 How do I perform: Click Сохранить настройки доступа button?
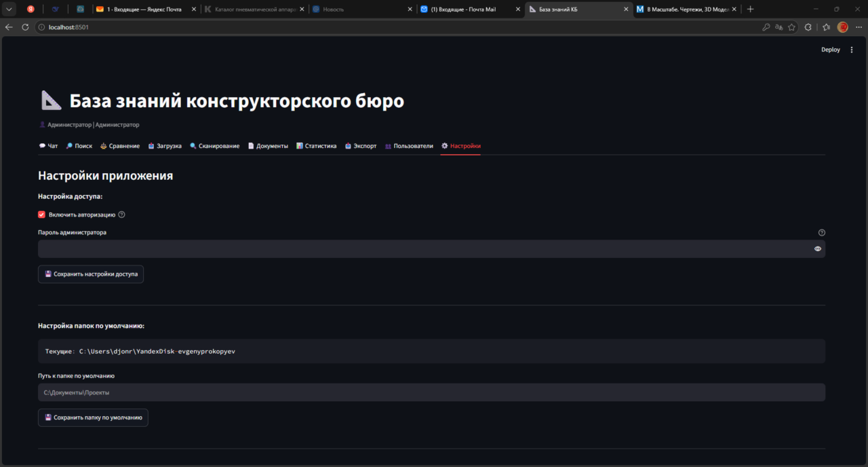click(x=91, y=274)
